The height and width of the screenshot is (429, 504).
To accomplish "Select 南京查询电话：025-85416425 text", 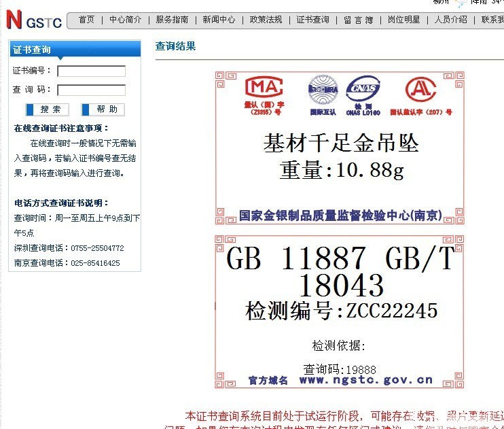I will click(67, 263).
